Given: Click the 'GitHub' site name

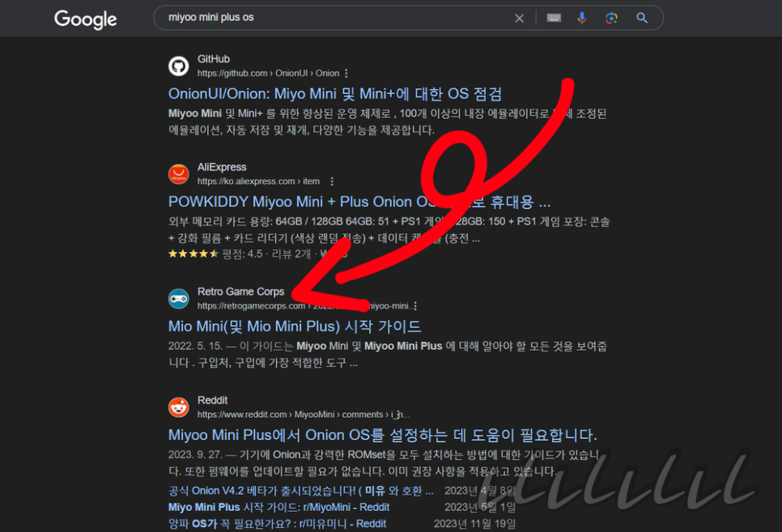Looking at the screenshot, I should pos(214,59).
